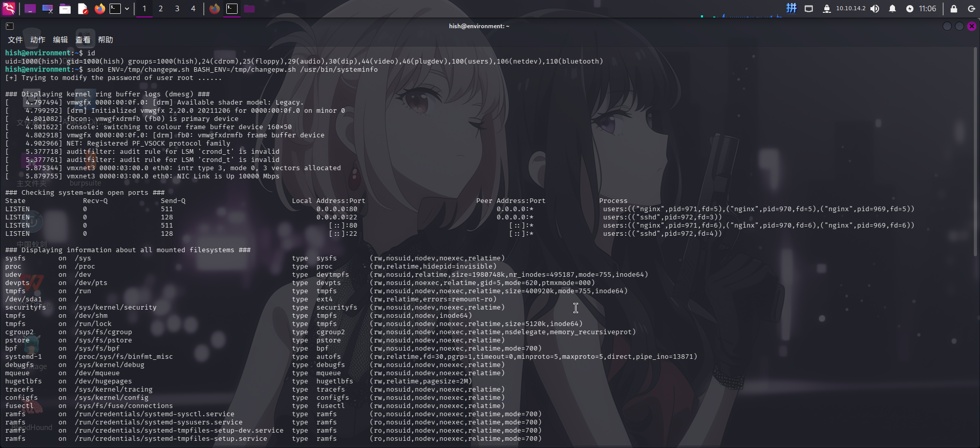Click the local address 0.0.0.0:80
The width and height of the screenshot is (980, 448).
[337, 209]
